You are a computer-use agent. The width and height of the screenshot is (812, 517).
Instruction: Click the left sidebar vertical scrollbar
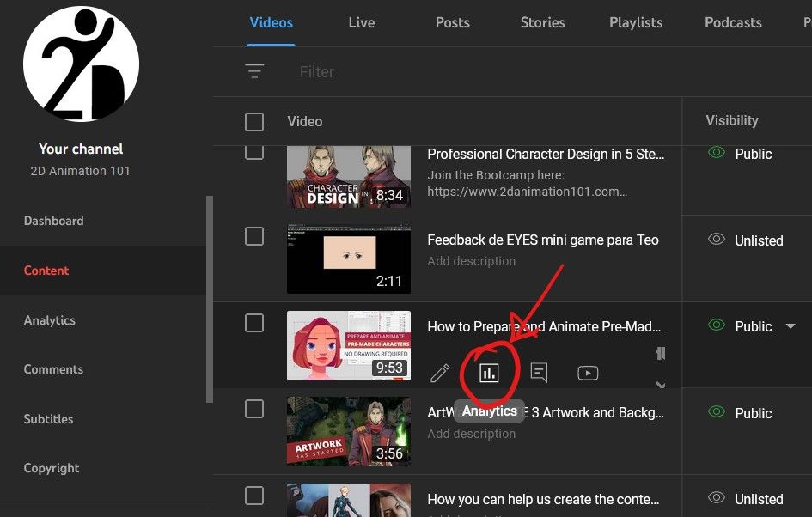point(210,299)
